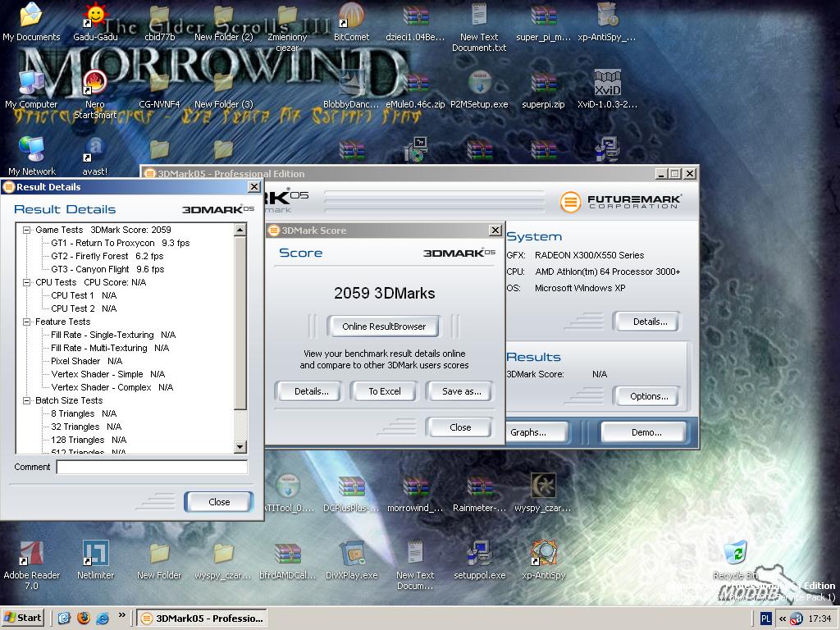Collapse the Game Tests tree node
The image size is (840, 630).
click(x=26, y=230)
